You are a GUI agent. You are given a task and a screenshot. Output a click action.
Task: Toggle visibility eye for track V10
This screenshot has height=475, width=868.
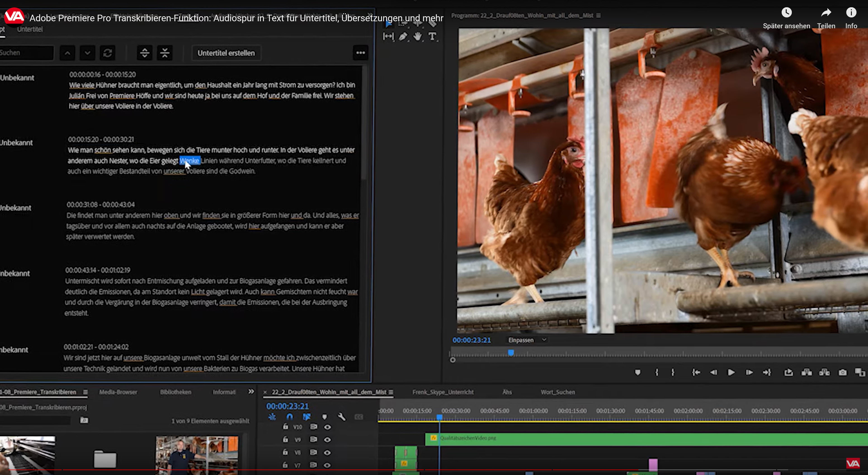tap(327, 427)
